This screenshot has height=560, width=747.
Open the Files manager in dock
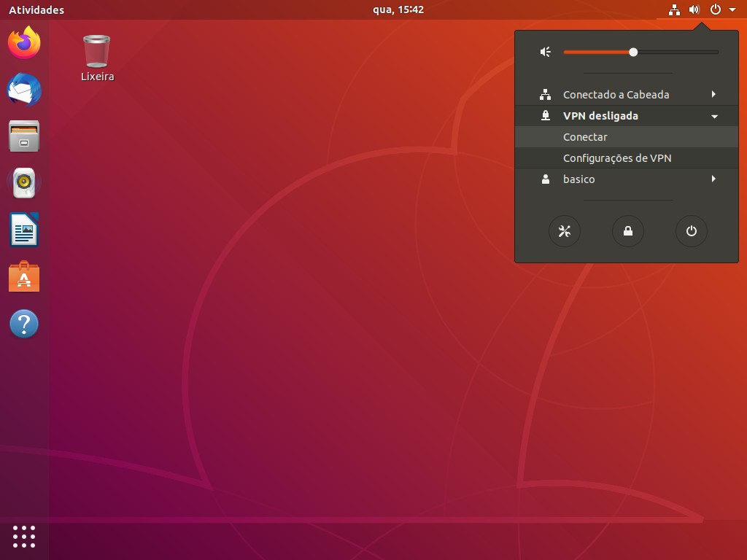pos(24,136)
